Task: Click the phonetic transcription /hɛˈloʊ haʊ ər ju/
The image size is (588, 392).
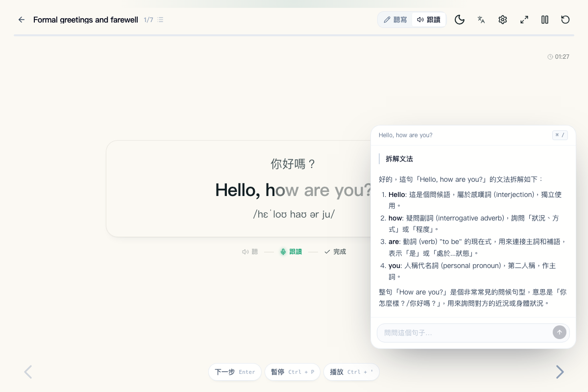Action: coord(294,214)
